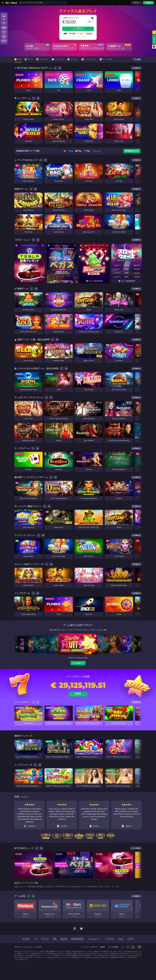Click next arrow beside プロモーション heading
The image size is (156, 980).
click(x=38, y=240)
